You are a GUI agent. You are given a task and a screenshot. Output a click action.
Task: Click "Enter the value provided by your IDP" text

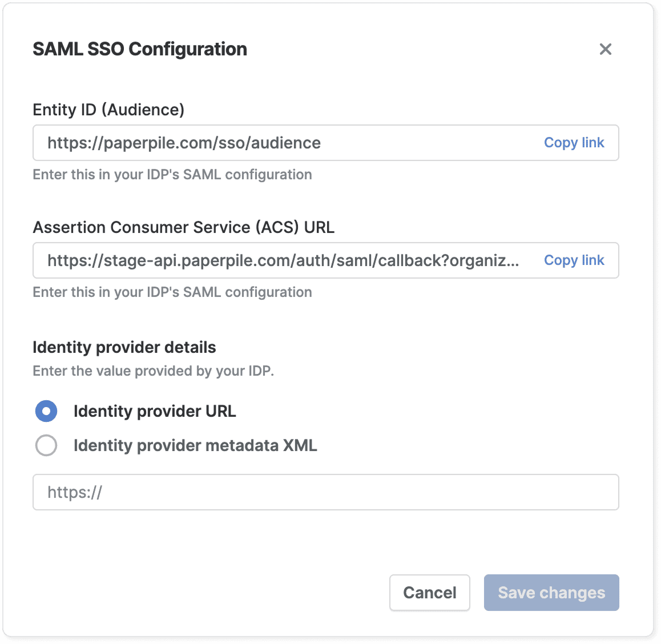pyautogui.click(x=153, y=371)
